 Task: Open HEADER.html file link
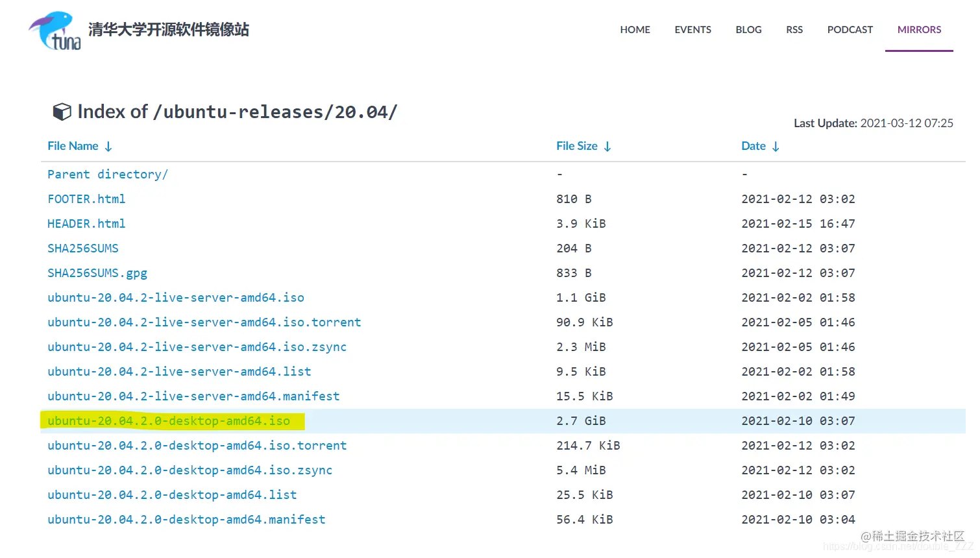pyautogui.click(x=86, y=223)
